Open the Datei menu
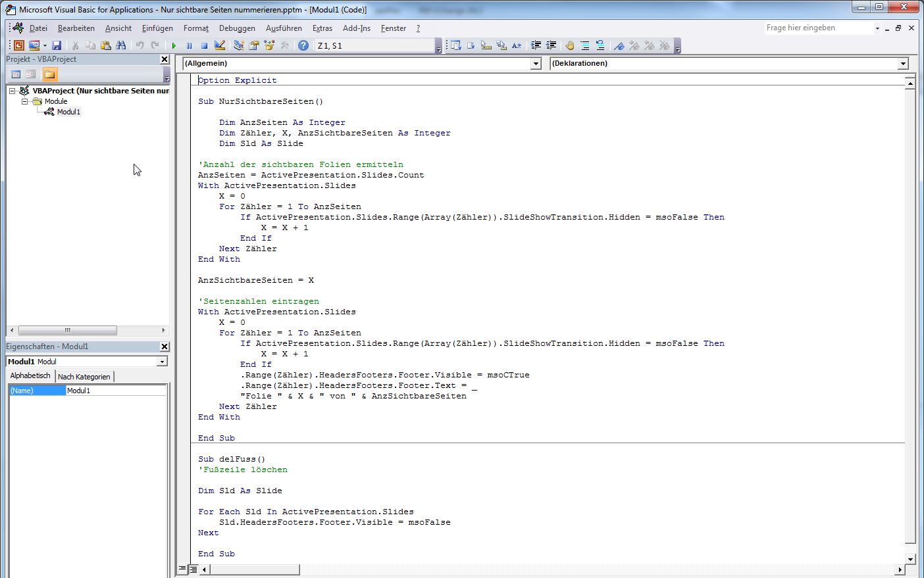The image size is (924, 578). [38, 28]
